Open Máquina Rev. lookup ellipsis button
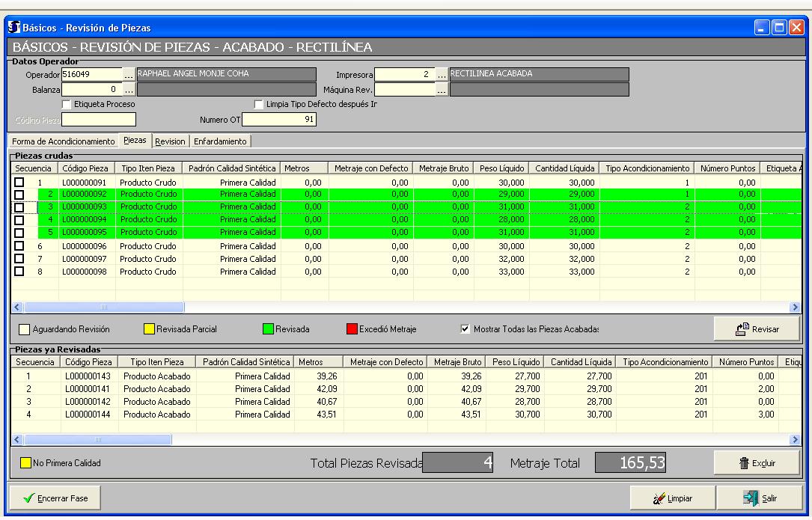The width and height of the screenshot is (812, 520). click(442, 90)
